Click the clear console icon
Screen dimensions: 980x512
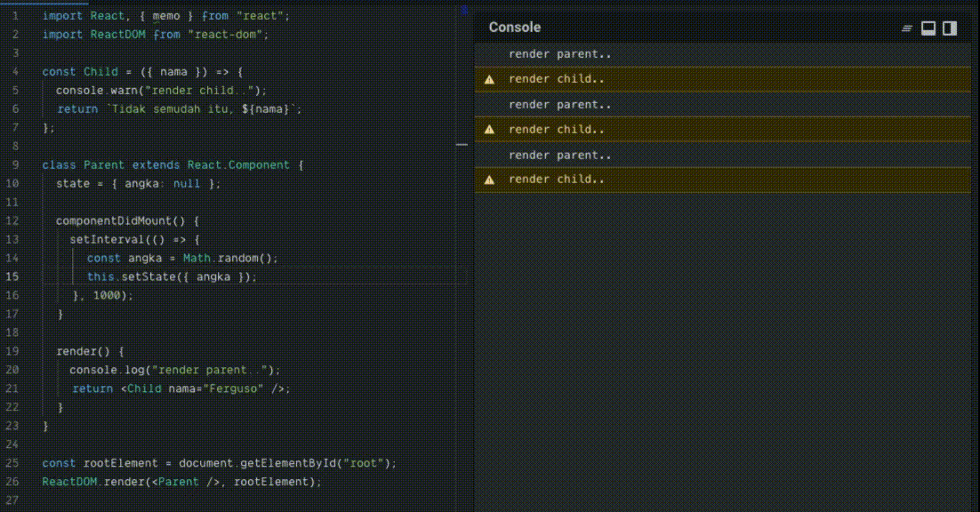[907, 28]
